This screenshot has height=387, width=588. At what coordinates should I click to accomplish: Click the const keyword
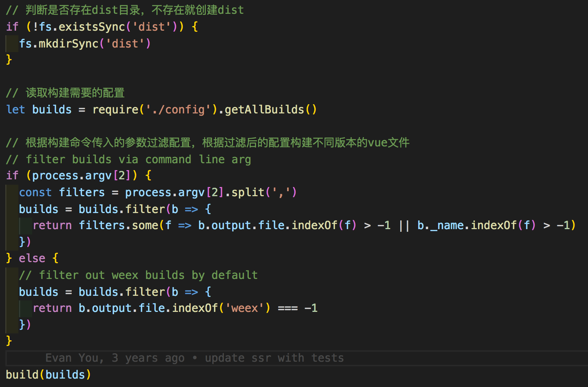click(x=35, y=192)
